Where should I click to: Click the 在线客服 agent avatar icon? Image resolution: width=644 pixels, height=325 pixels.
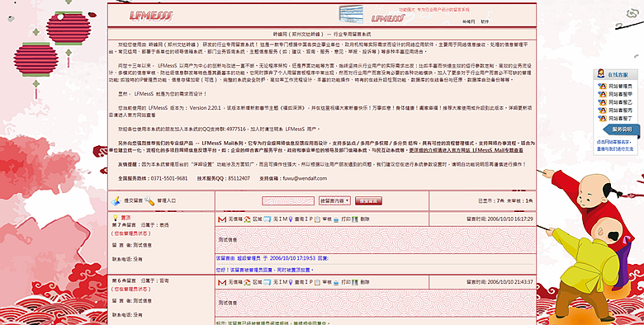tap(601, 74)
